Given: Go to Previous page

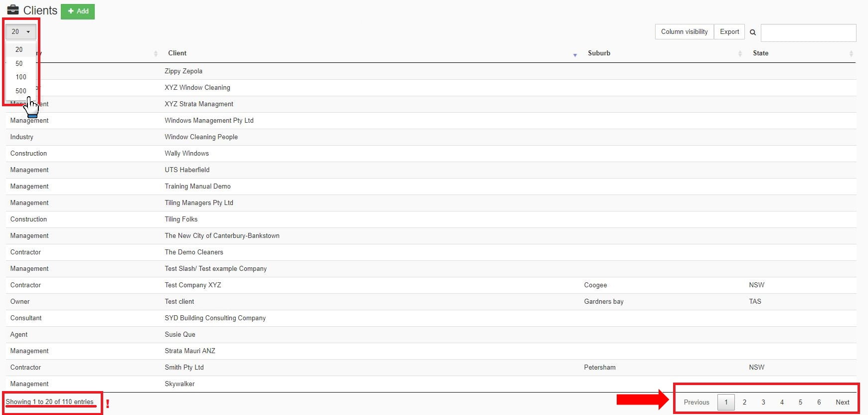Looking at the screenshot, I should (696, 402).
